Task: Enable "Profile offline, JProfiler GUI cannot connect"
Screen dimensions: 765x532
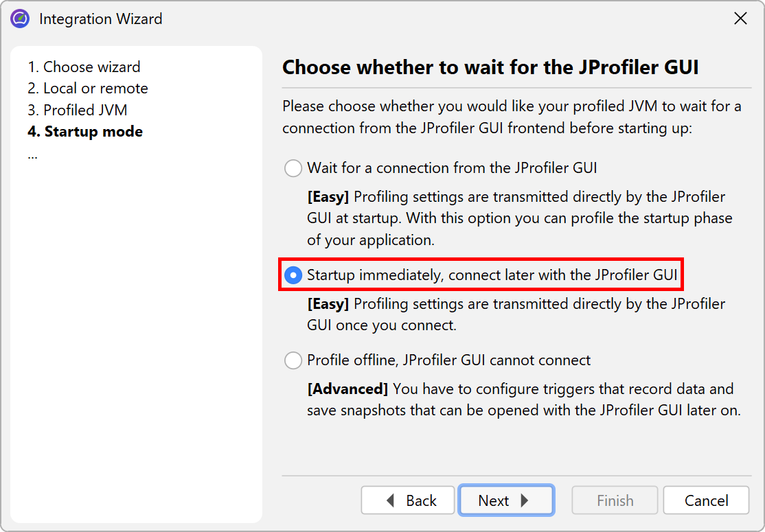Action: click(x=294, y=360)
